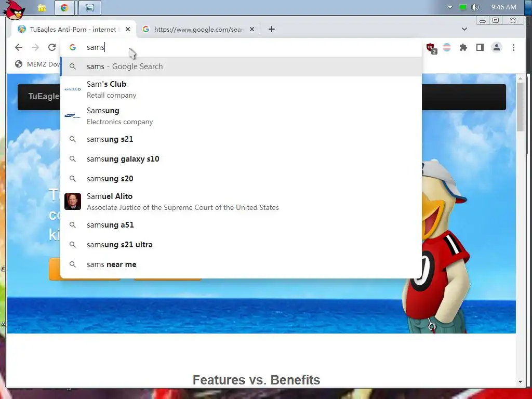Viewport: 532px width, 399px height.
Task: Open the Chrome three-dot menu
Action: 513,47
